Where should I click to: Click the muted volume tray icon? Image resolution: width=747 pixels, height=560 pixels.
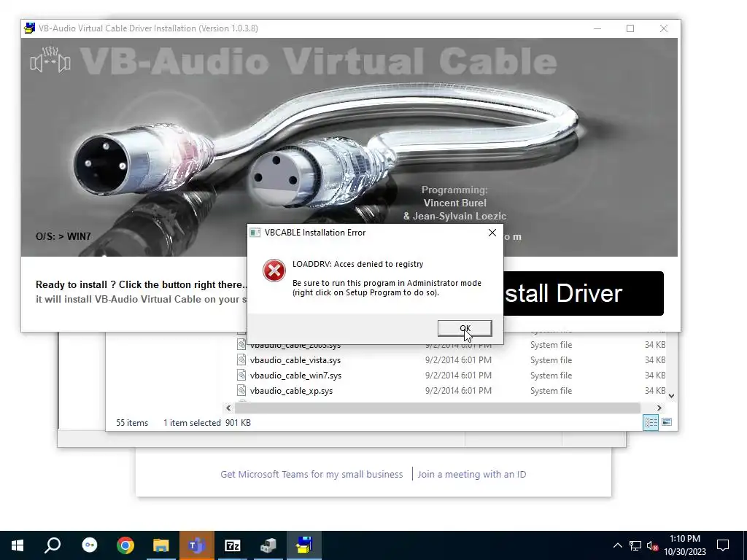[x=652, y=545]
